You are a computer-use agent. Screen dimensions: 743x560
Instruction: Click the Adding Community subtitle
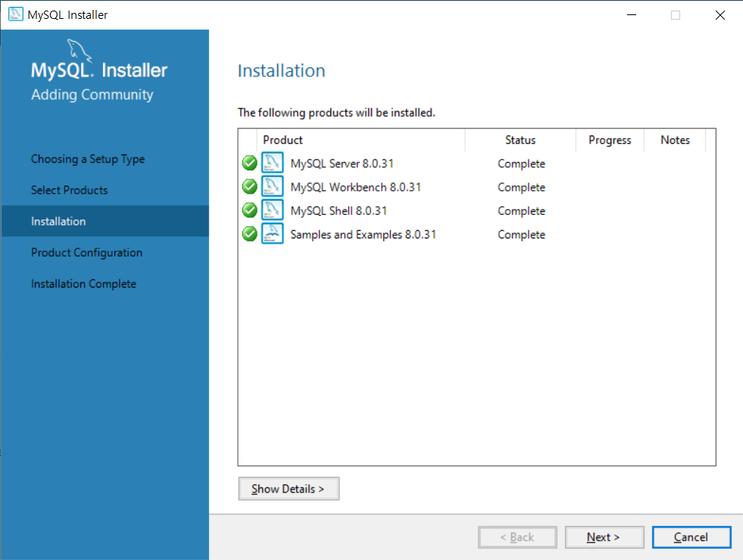click(x=92, y=95)
